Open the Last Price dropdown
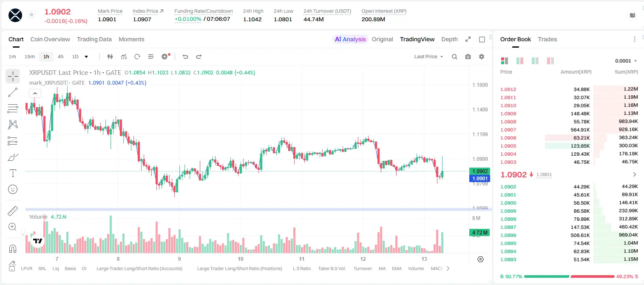Image resolution: width=644 pixels, height=285 pixels. [428, 57]
